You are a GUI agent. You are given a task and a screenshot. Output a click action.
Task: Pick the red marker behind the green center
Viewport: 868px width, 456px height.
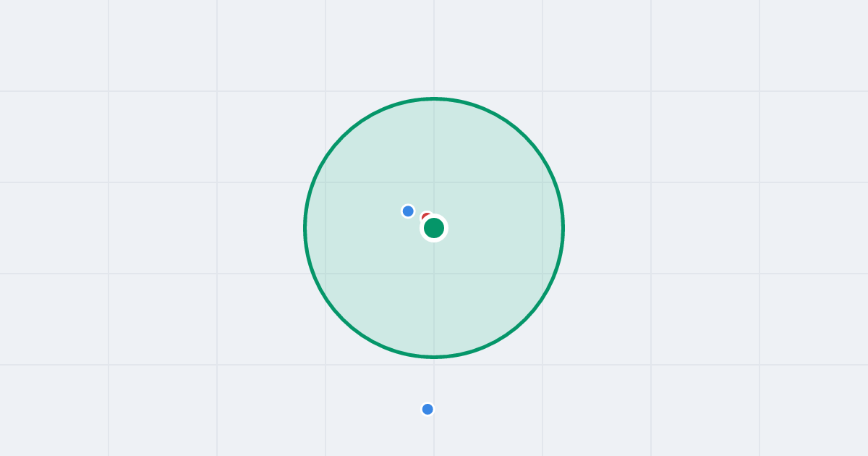pyautogui.click(x=426, y=216)
